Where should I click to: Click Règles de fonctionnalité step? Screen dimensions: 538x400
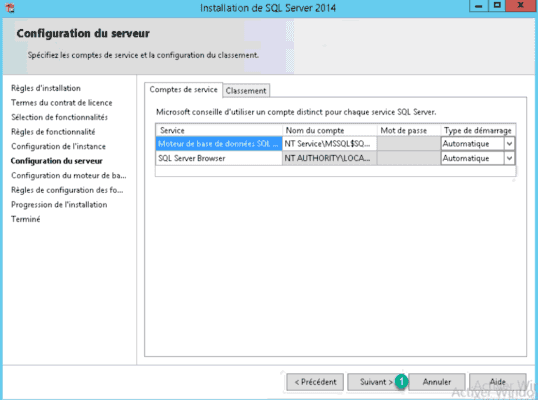tap(53, 132)
